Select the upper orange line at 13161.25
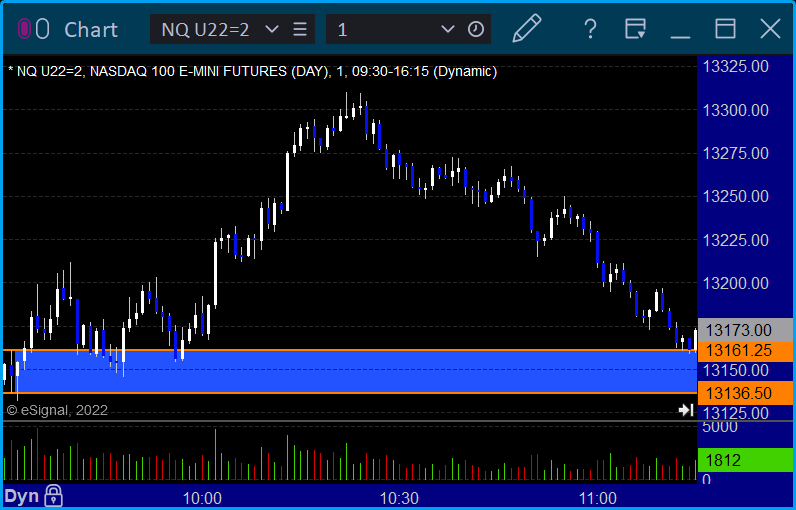The height and width of the screenshot is (510, 796). pos(350,350)
